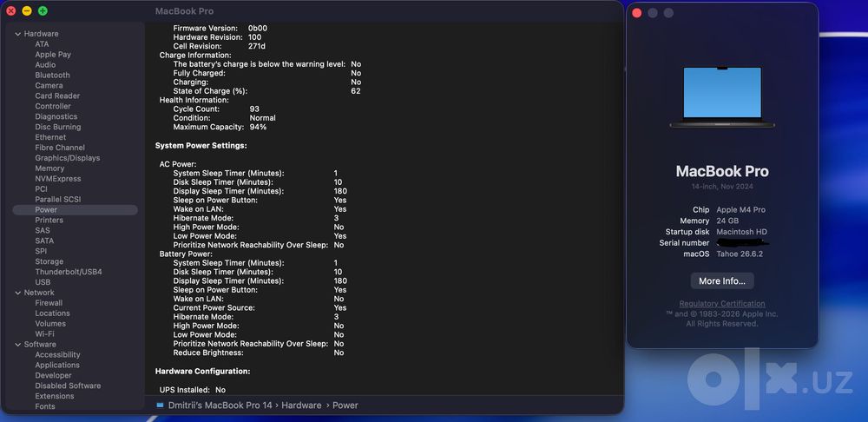
Task: Click Power in the bottom path bar
Action: click(345, 406)
